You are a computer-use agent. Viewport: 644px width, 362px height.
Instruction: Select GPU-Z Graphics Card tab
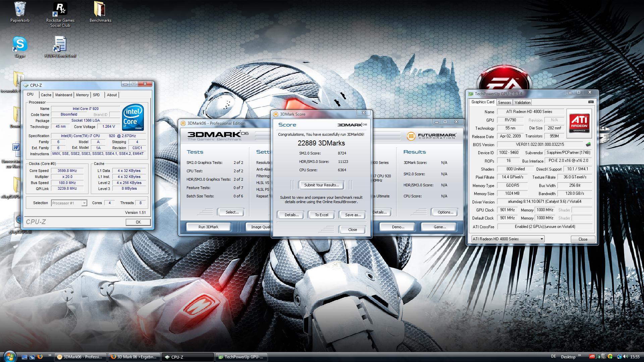(x=483, y=102)
